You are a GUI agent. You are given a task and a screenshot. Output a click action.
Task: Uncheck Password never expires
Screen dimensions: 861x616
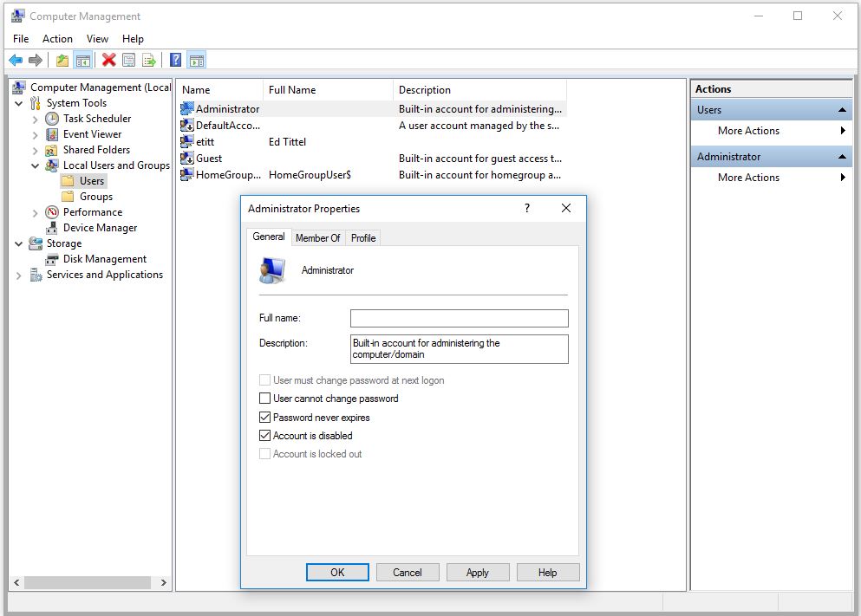point(265,418)
